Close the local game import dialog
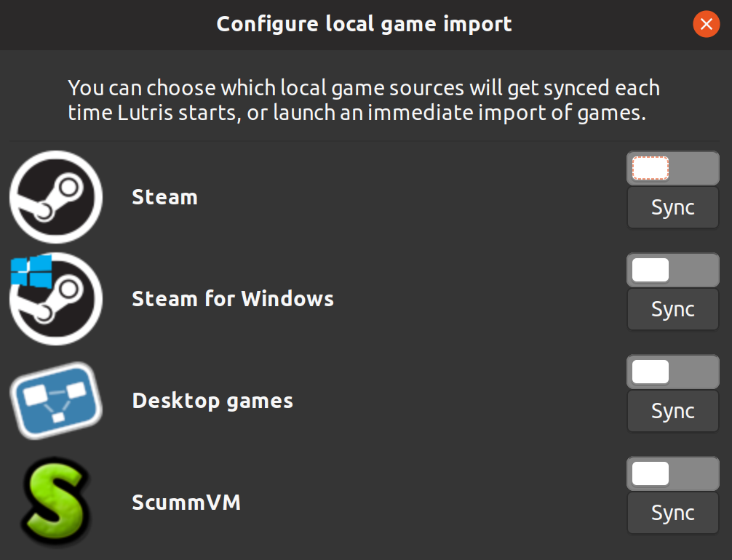The width and height of the screenshot is (732, 560). (x=705, y=24)
